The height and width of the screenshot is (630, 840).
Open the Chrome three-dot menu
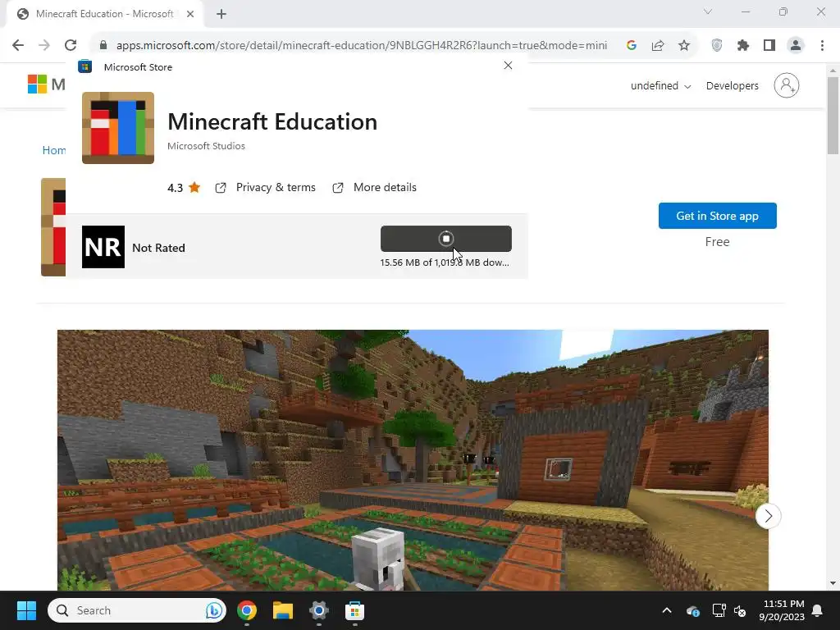click(x=822, y=45)
